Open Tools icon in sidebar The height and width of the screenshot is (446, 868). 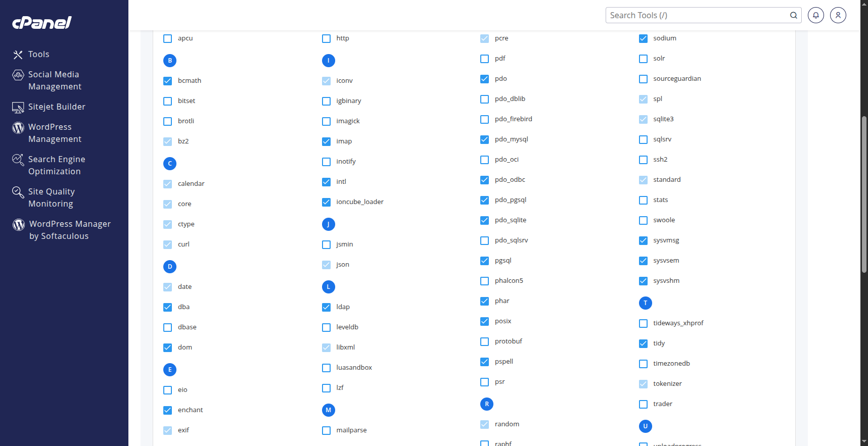tap(18, 55)
